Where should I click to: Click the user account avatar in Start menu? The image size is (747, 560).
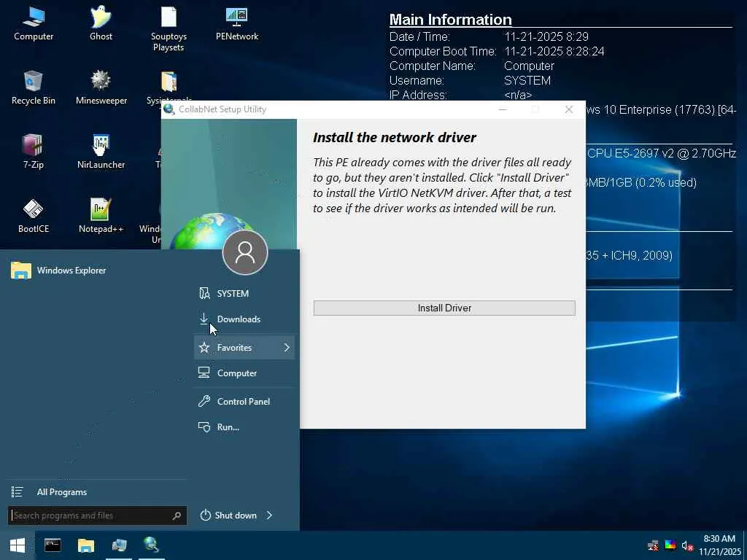[x=245, y=252]
